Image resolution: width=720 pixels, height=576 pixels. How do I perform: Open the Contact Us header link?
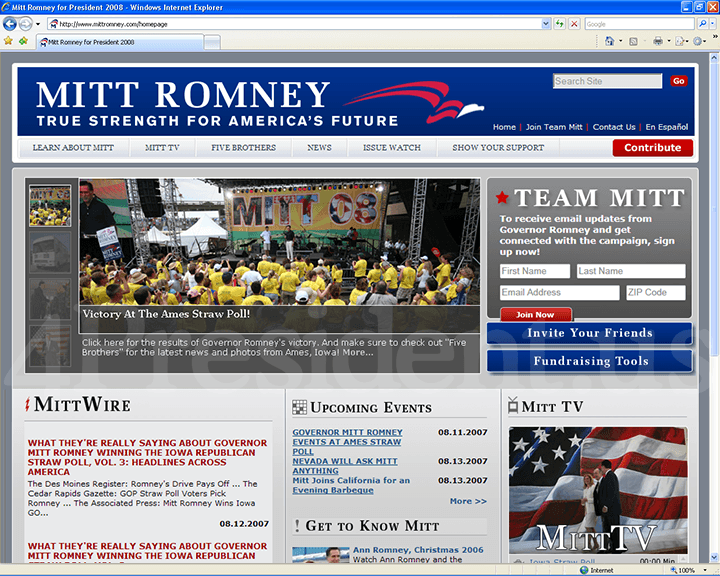[x=614, y=127]
